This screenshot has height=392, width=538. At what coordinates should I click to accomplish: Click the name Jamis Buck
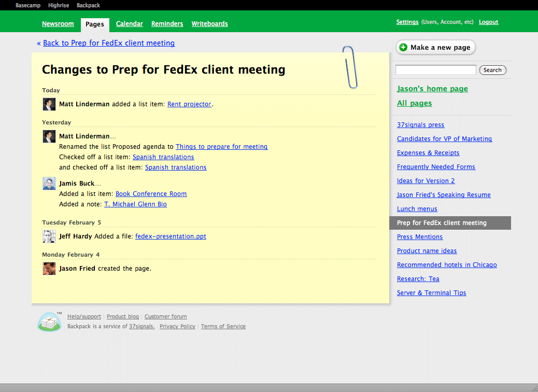[x=77, y=184]
